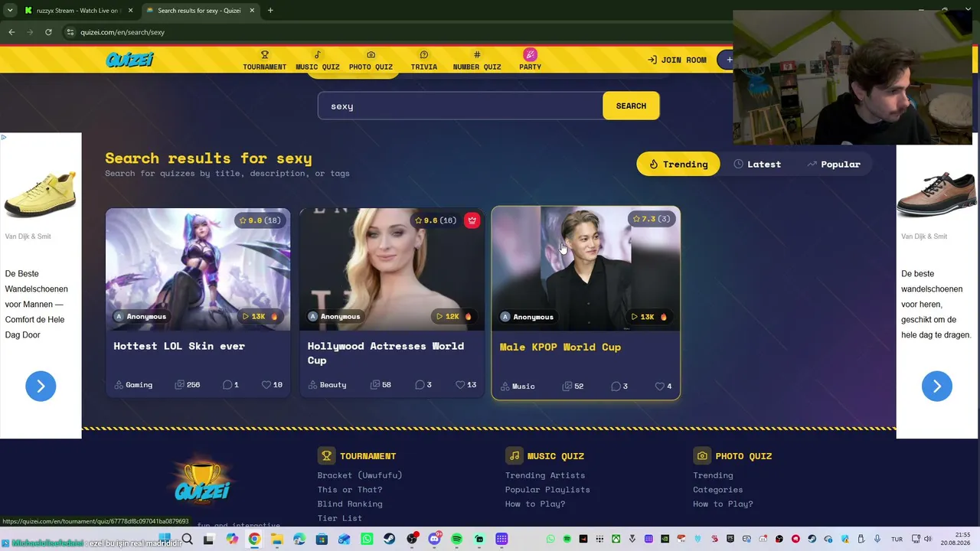Open Trending under Photo Quiz footer

(x=713, y=475)
